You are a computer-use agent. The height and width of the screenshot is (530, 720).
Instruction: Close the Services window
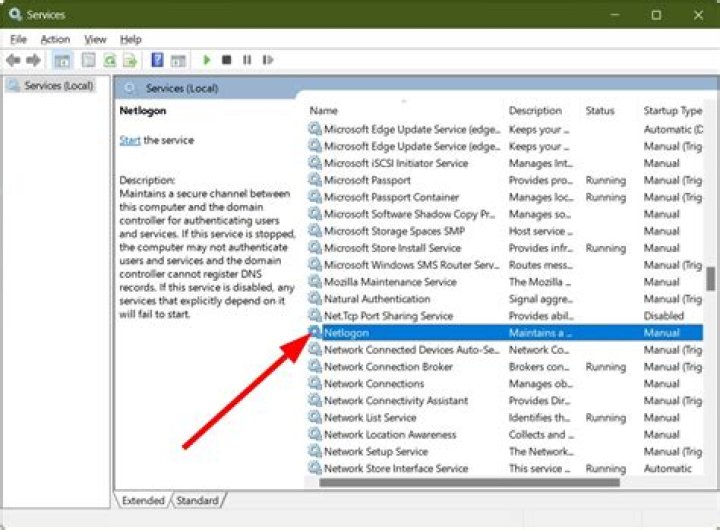[698, 15]
